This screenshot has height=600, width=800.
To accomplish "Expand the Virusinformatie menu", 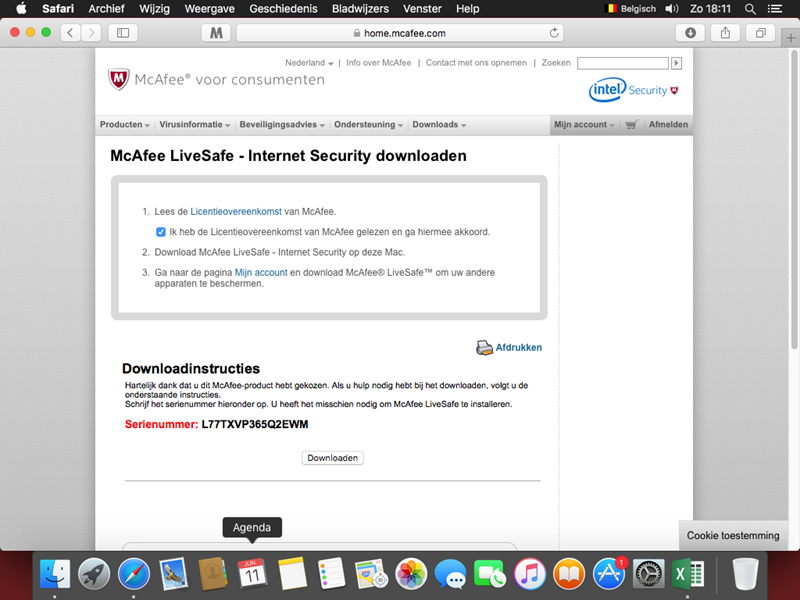I will [194, 124].
